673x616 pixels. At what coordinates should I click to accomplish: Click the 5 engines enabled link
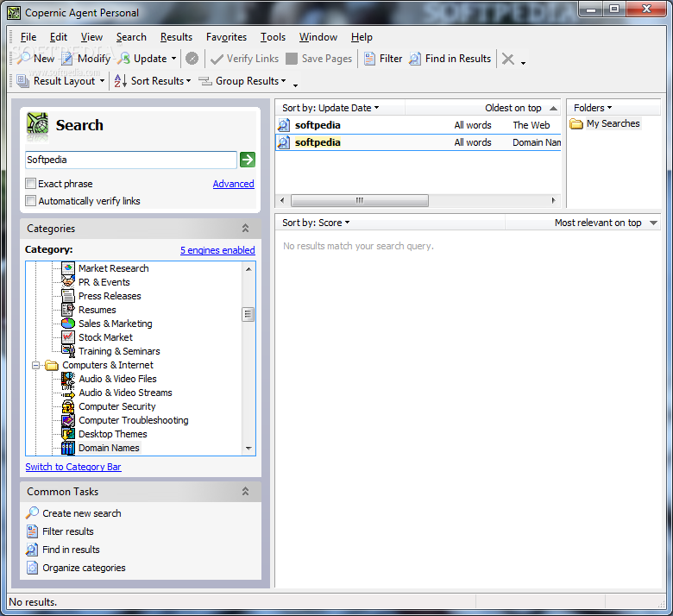(x=217, y=250)
